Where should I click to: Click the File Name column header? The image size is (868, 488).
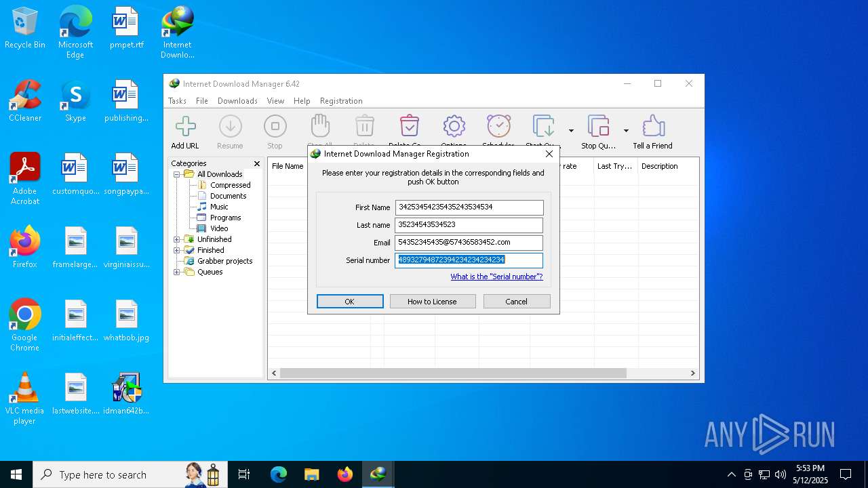[288, 166]
